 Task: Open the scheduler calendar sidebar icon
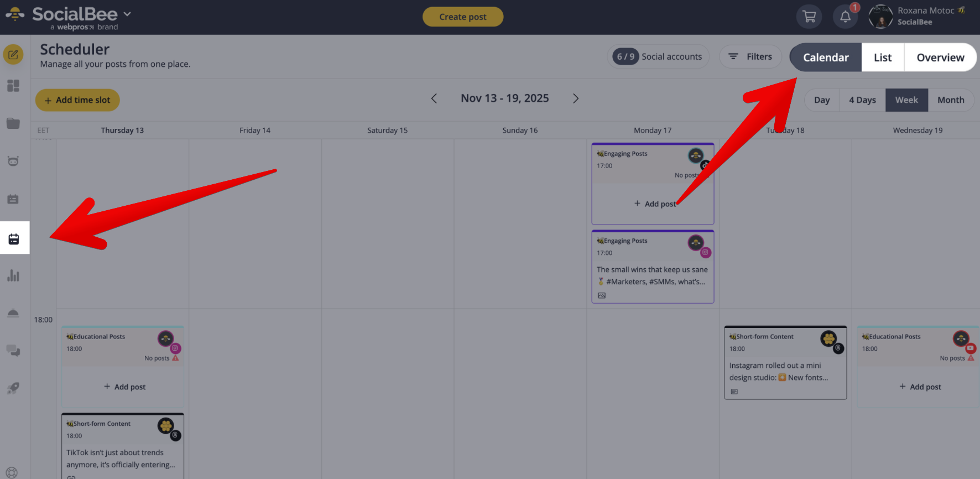point(14,239)
